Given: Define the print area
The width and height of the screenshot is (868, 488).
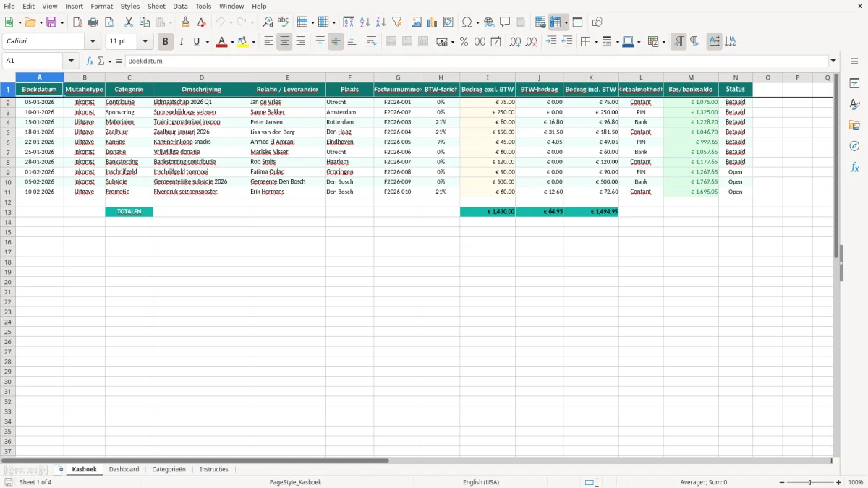Looking at the screenshot, I should [540, 22].
